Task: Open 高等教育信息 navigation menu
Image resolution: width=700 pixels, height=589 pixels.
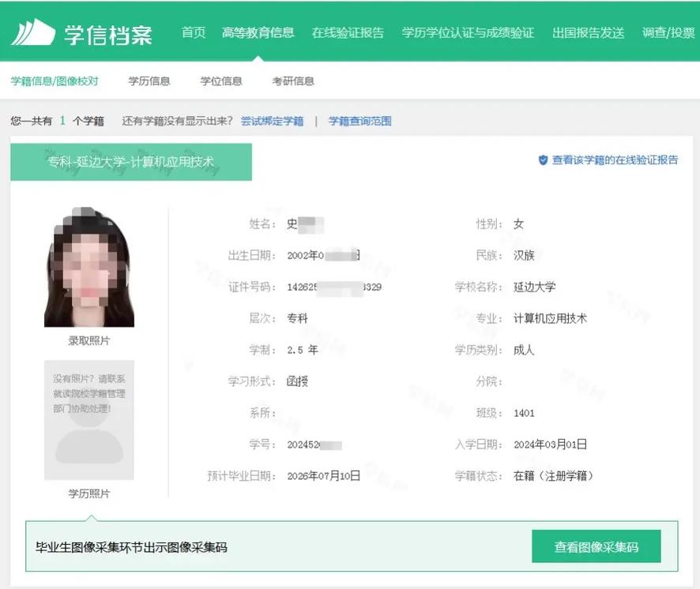Action: coord(258,32)
